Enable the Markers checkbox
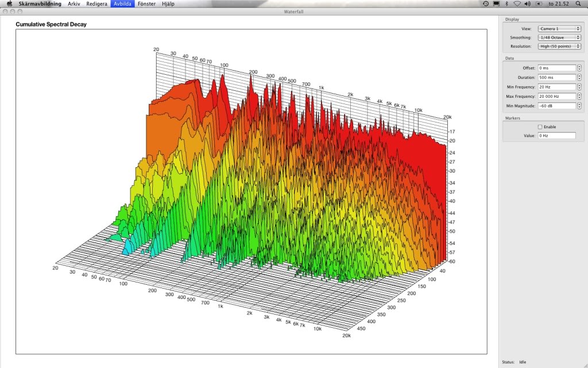This screenshot has height=368, width=588. tap(540, 126)
